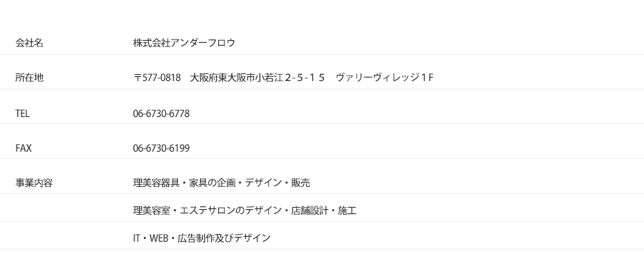Click the building name ヴァリーヴィレッジ1F
The image size is (644, 277).
(x=384, y=78)
